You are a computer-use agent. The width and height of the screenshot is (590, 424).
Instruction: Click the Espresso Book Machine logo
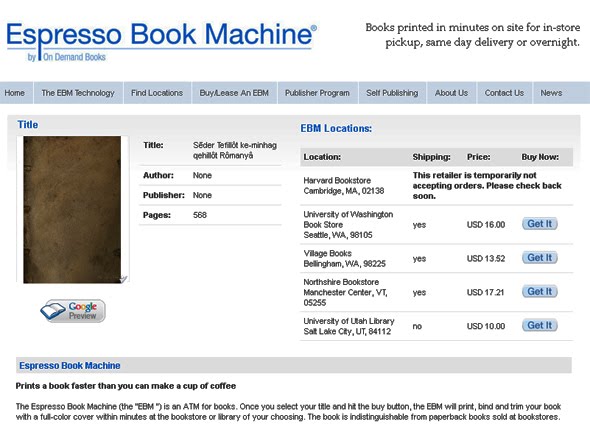(x=161, y=41)
